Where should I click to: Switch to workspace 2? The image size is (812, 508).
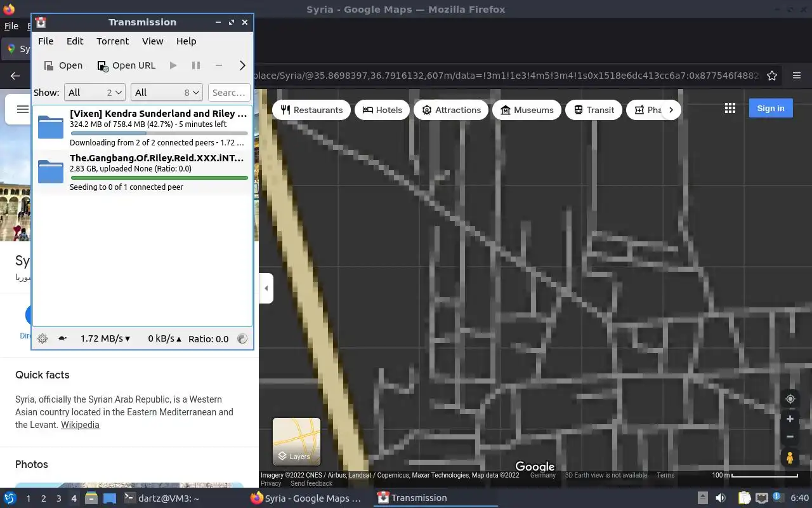click(43, 498)
